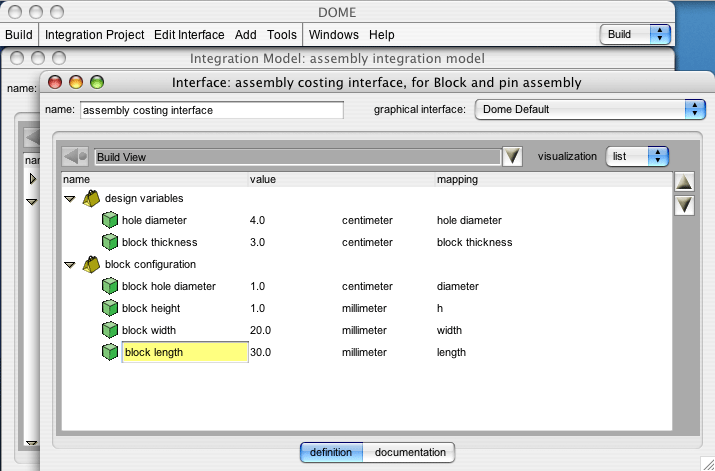The width and height of the screenshot is (715, 471).
Task: Click the 'width' mapping cell
Action: pos(449,330)
